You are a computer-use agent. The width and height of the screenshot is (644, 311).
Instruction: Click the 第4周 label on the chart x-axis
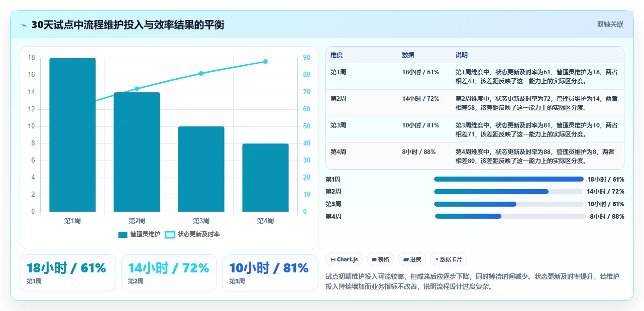point(265,221)
